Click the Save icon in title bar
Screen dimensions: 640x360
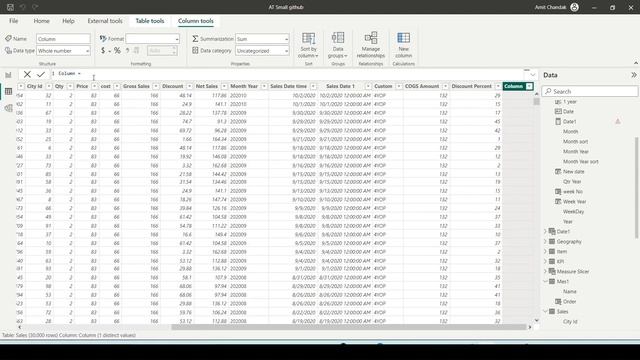pyautogui.click(x=11, y=7)
